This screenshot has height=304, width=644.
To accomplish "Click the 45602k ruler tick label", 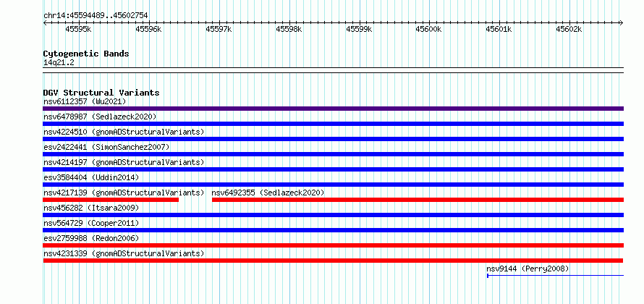I will coord(569,29).
